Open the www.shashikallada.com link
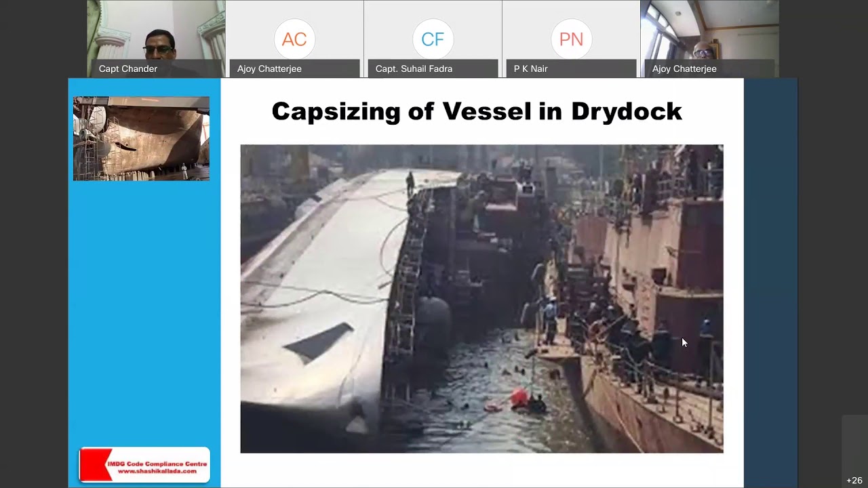 point(157,471)
